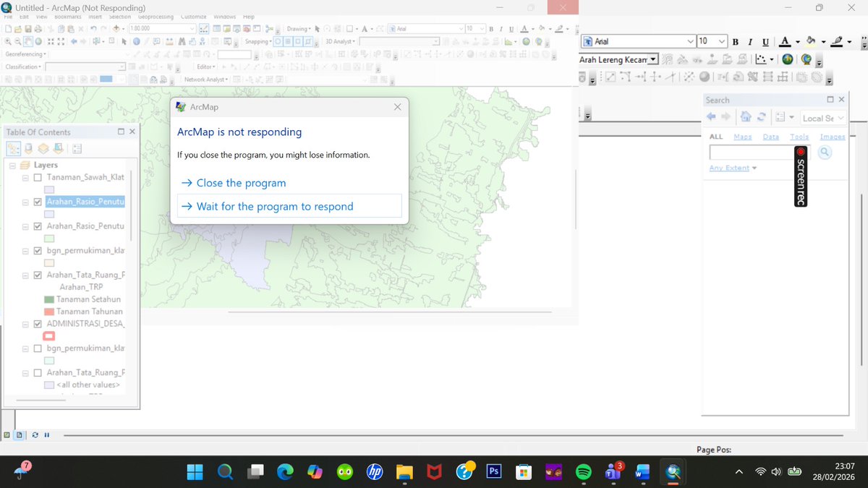
Task: Uncheck the checked bgn_permukiman_kla layer
Action: coord(38,251)
